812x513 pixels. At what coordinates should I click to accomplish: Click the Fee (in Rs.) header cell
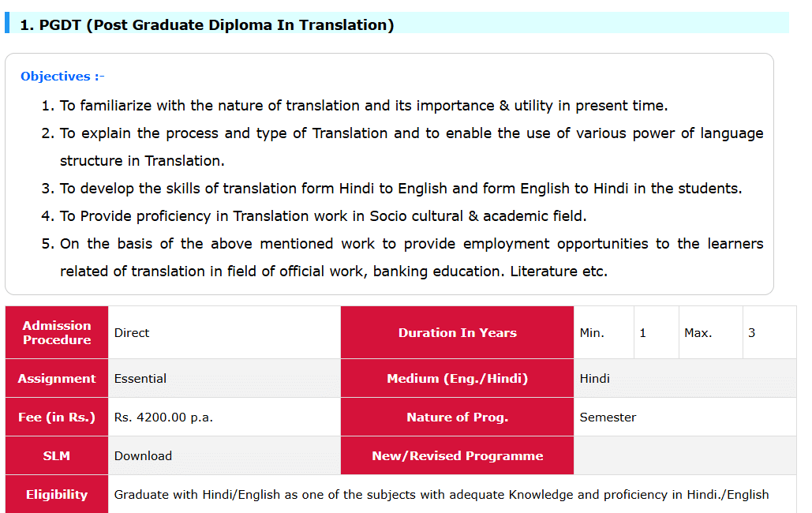pos(57,418)
